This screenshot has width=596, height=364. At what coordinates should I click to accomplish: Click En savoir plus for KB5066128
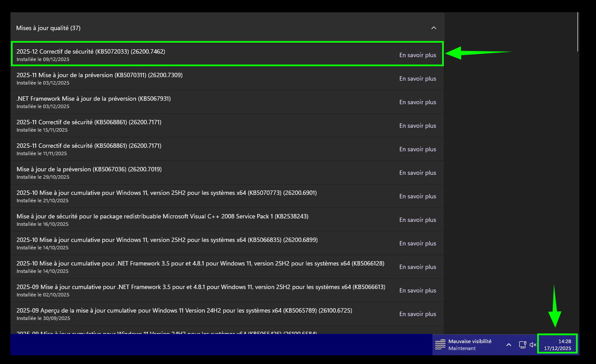[417, 267]
